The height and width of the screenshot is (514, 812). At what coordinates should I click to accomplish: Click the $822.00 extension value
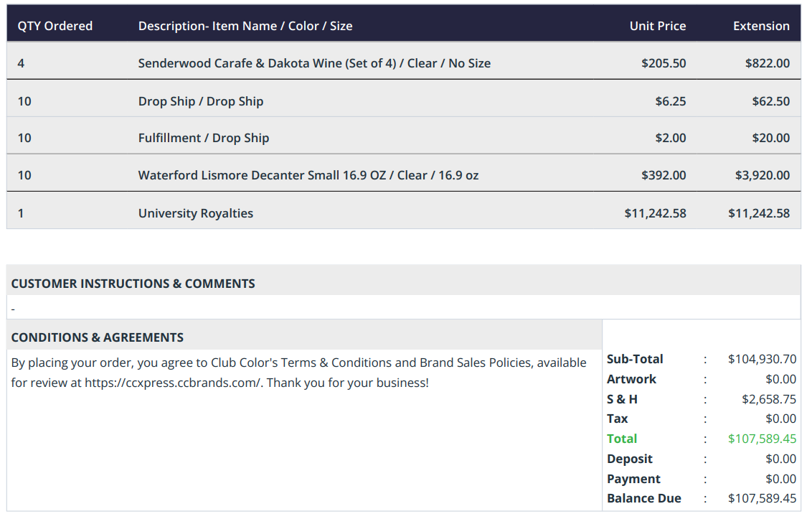768,63
